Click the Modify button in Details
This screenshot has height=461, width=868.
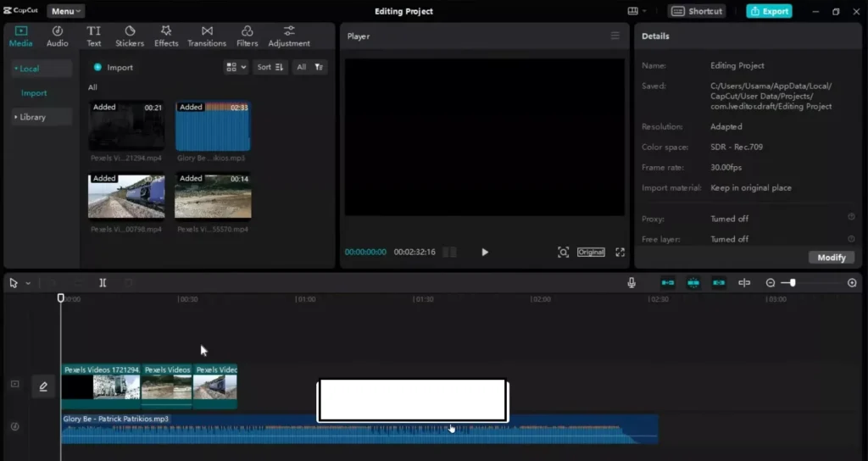[831, 258]
